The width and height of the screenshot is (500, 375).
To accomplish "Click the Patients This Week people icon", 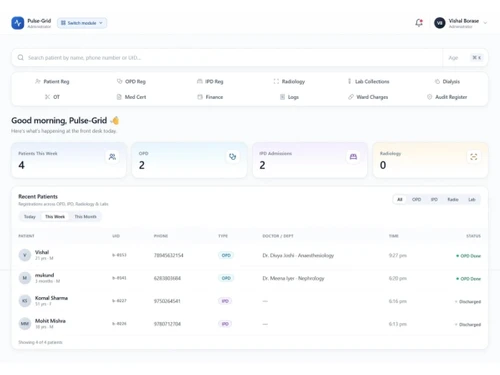I will click(112, 157).
